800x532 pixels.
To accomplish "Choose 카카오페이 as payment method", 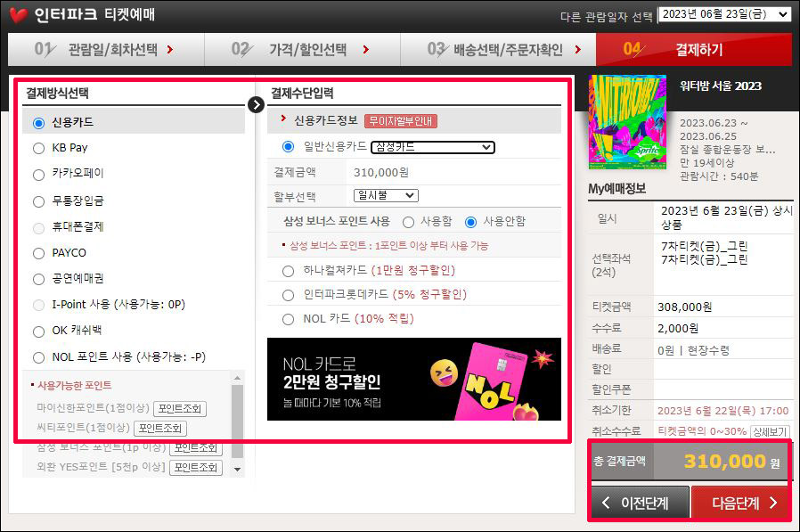I will (39, 175).
